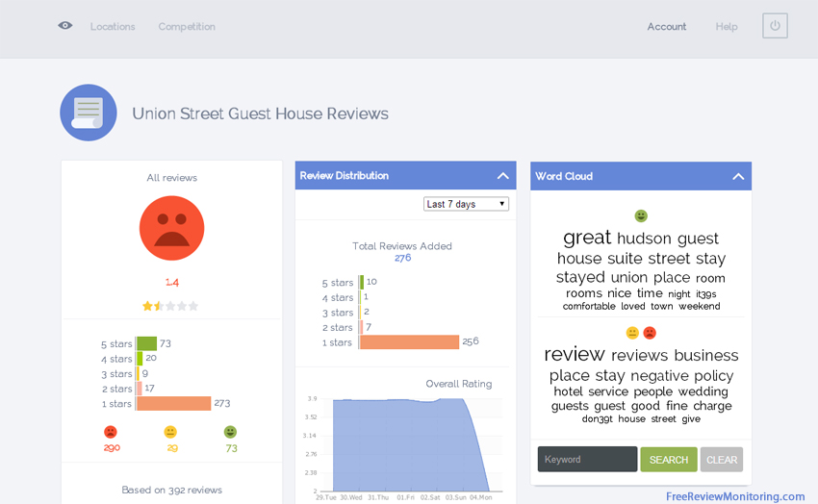Click the word 'wedding' in word cloud
This screenshot has height=504, width=818.
click(x=703, y=391)
